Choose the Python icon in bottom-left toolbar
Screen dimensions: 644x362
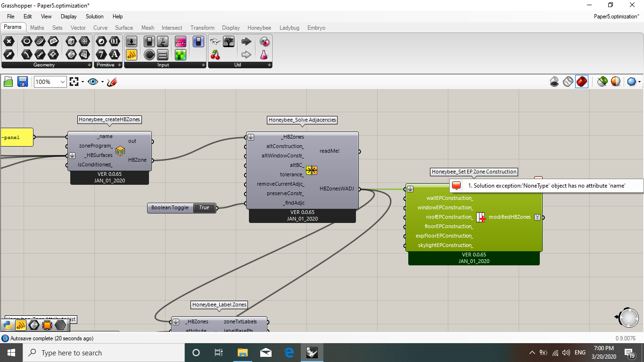(8, 325)
